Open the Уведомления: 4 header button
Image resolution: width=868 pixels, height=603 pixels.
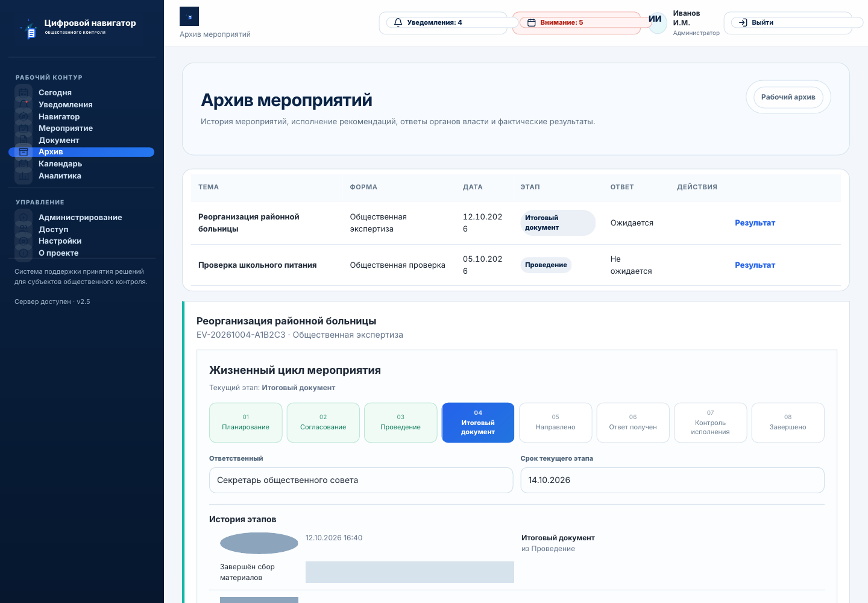click(x=443, y=23)
